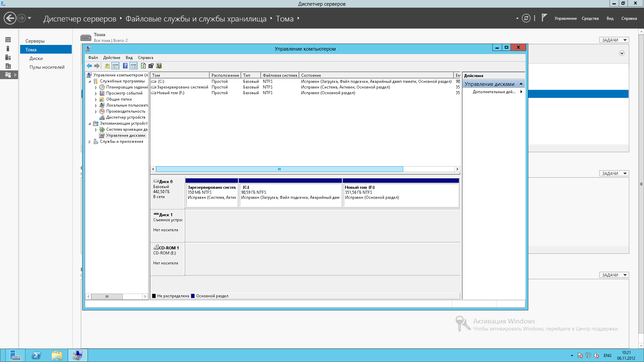The height and width of the screenshot is (362, 644).
Task: Click the Forward arrow in Computer Management toolbar
Action: [x=97, y=66]
